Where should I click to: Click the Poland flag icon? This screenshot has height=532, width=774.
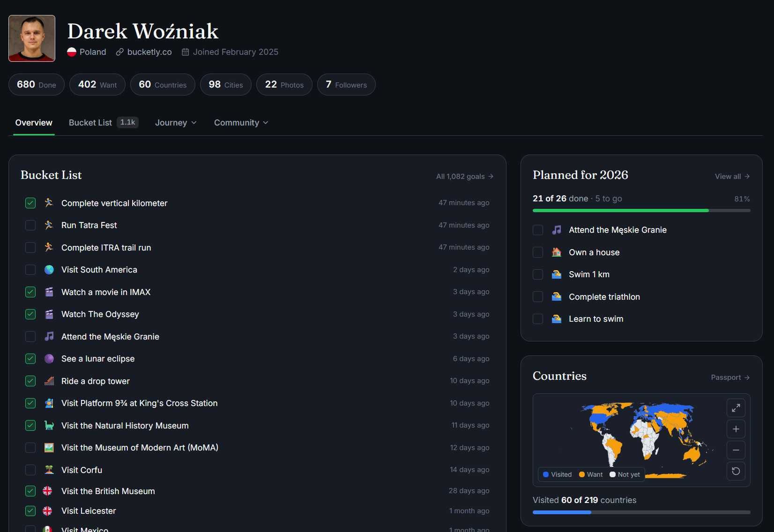(x=72, y=52)
